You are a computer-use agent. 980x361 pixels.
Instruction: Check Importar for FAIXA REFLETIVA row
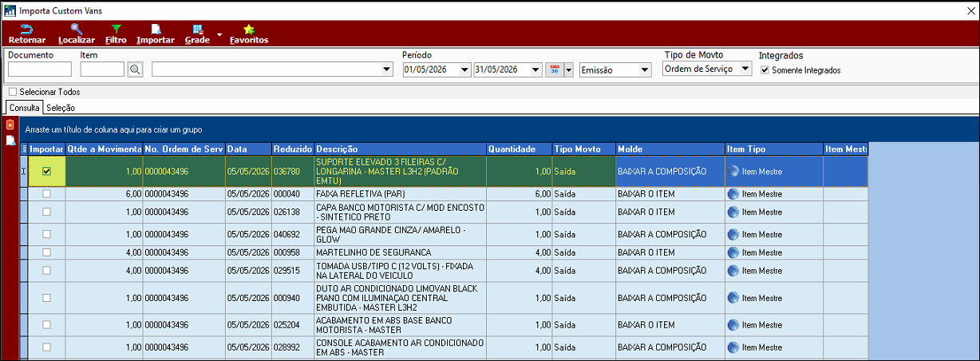[46, 194]
